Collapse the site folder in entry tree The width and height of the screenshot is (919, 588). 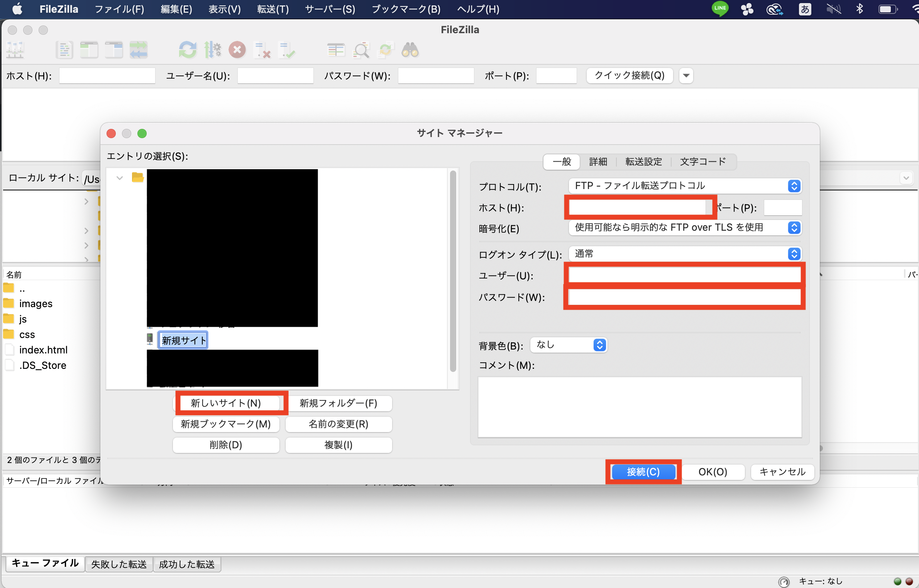120,178
